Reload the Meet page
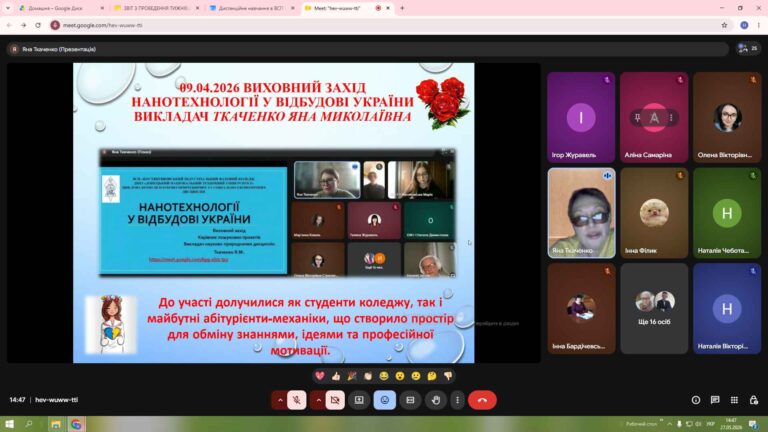 (x=38, y=25)
